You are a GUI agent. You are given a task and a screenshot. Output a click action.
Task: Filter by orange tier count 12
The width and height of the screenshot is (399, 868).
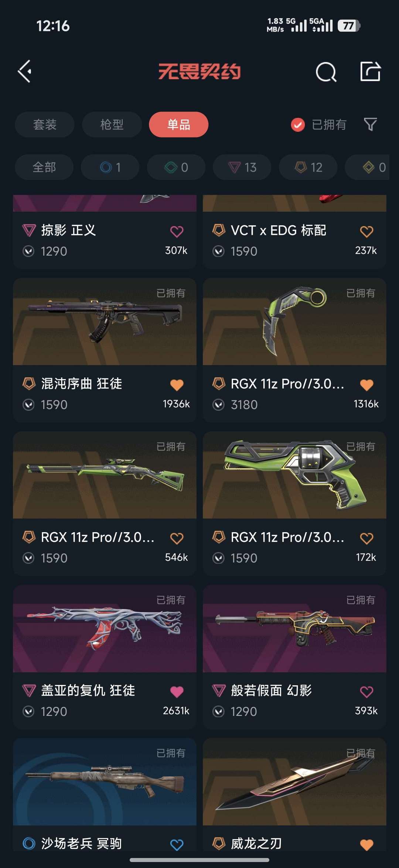(308, 167)
